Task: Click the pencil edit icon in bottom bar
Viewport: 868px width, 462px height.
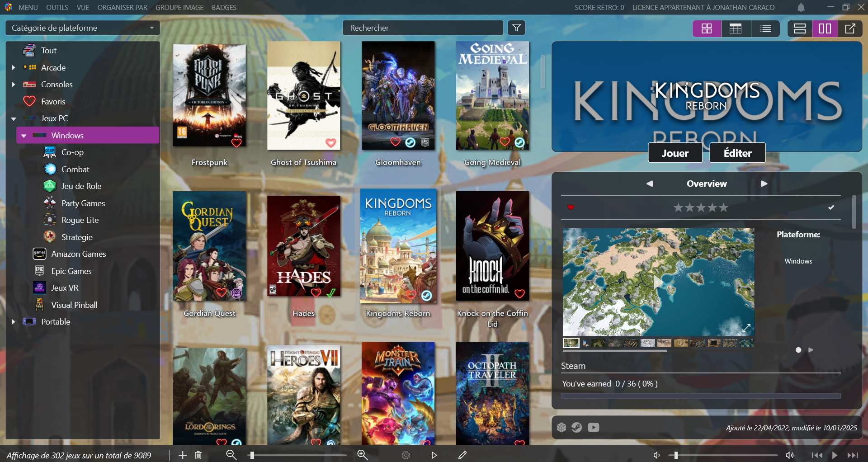Action: [x=462, y=455]
